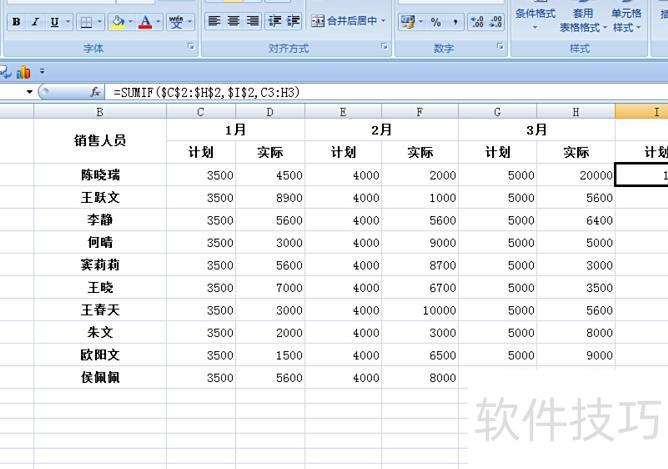The height and width of the screenshot is (469, 668).
Task: Select the 3月 merged header cell
Action: click(x=536, y=130)
